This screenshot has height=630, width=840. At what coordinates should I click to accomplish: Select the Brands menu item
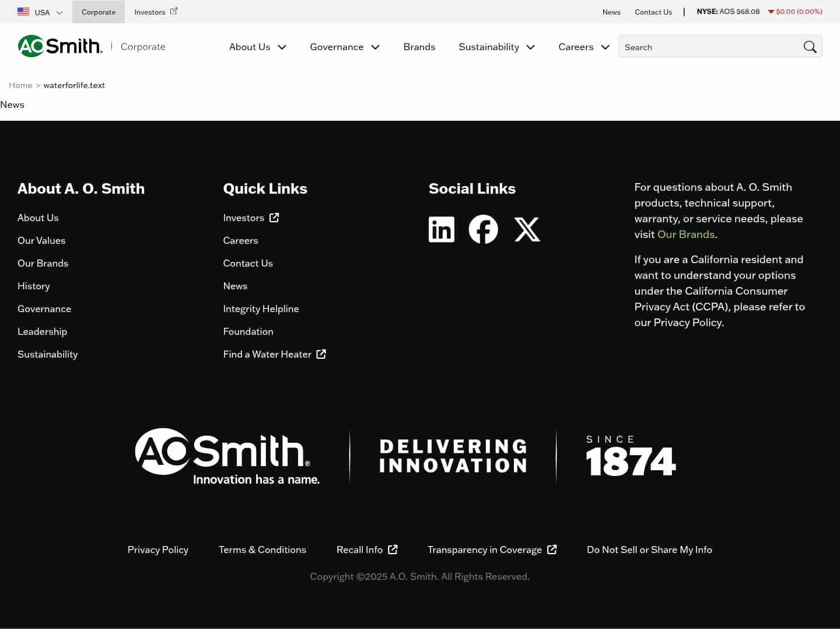pos(419,47)
